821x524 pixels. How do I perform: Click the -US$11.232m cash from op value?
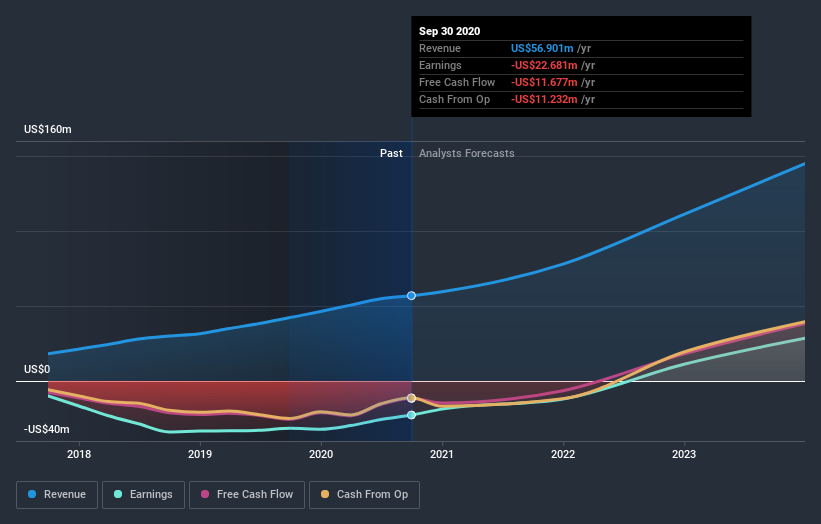tap(545, 99)
